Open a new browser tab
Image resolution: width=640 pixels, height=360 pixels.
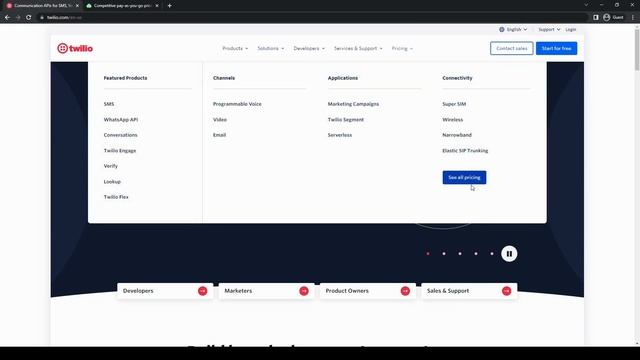point(169,6)
